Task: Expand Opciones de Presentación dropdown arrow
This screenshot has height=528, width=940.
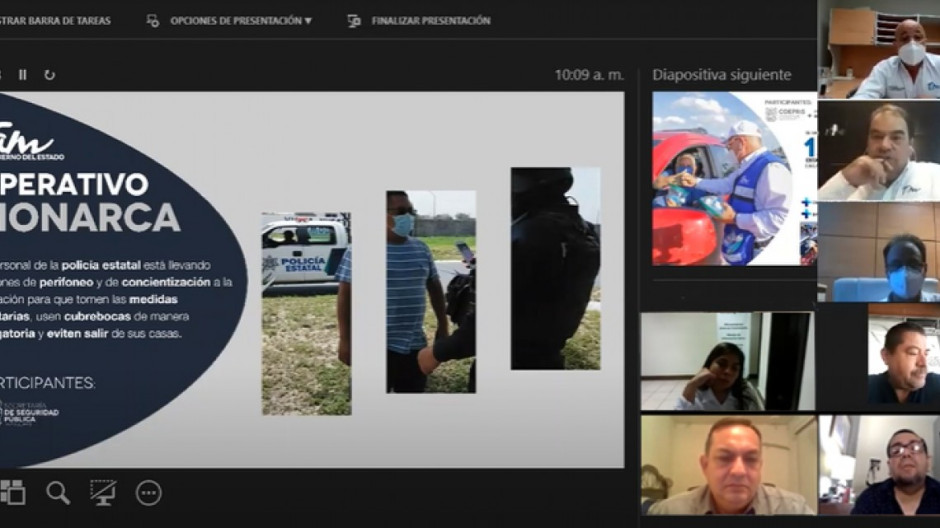Action: click(308, 21)
